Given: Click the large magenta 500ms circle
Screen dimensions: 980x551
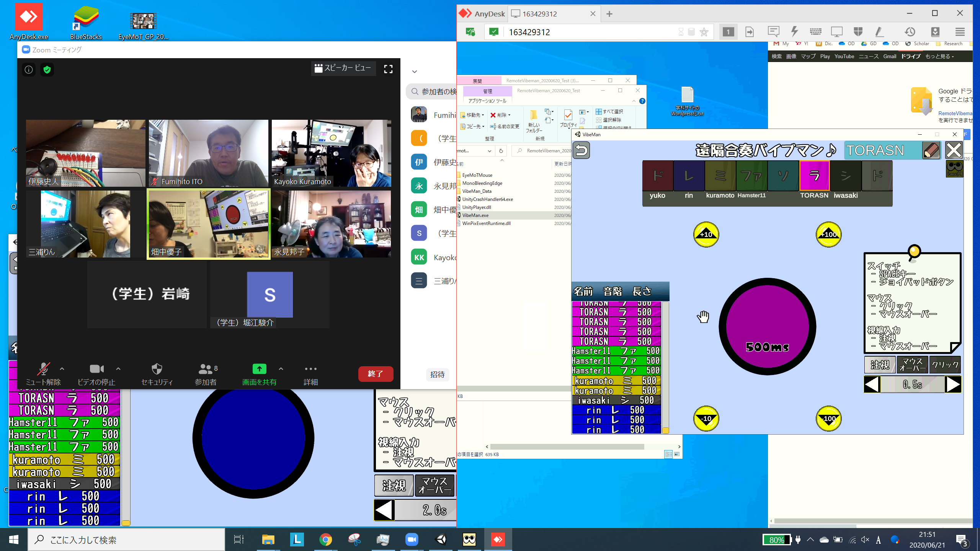Looking at the screenshot, I should pyautogui.click(x=767, y=326).
